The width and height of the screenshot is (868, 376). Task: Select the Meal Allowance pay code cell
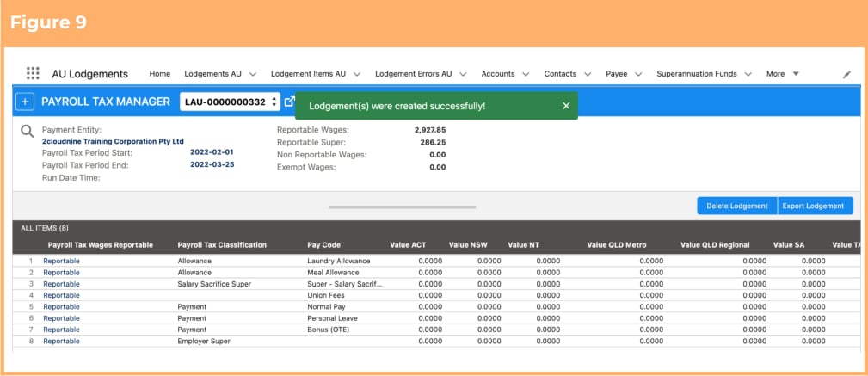[333, 273]
